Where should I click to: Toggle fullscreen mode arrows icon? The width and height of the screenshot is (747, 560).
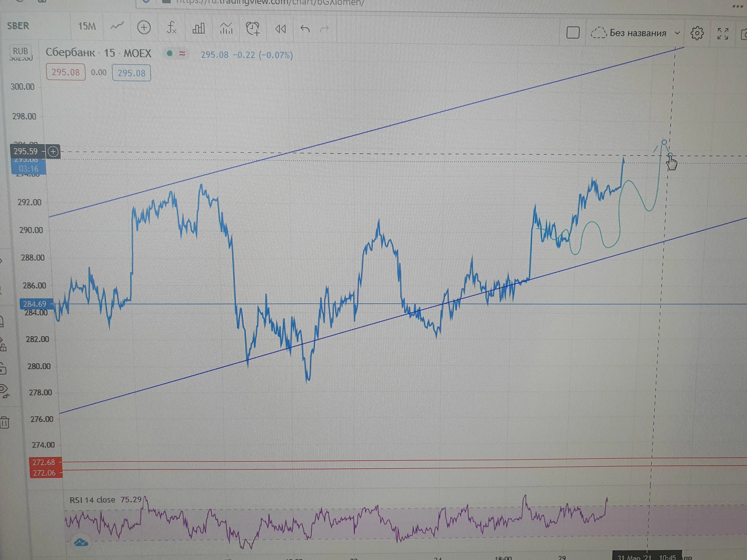723,34
